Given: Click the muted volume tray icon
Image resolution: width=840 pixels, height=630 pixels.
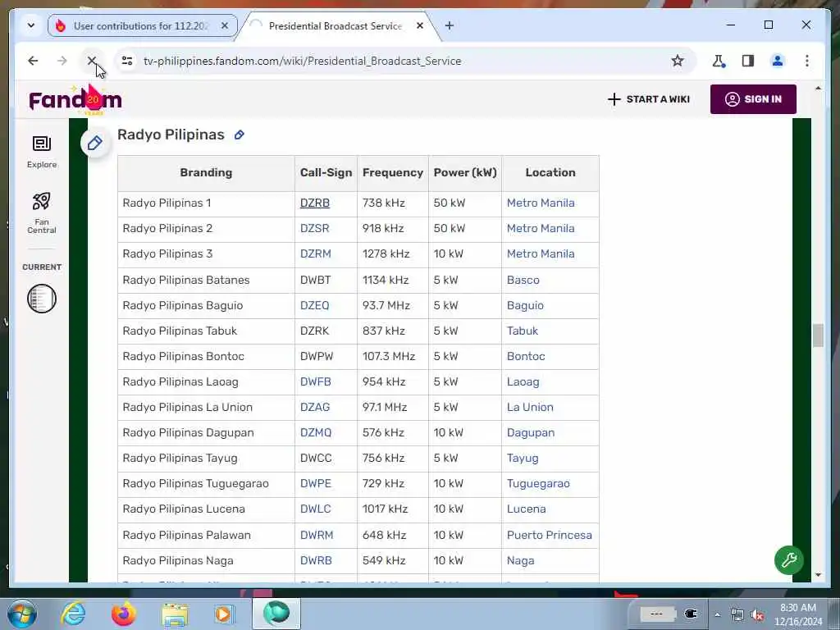Looking at the screenshot, I should click(x=757, y=615).
